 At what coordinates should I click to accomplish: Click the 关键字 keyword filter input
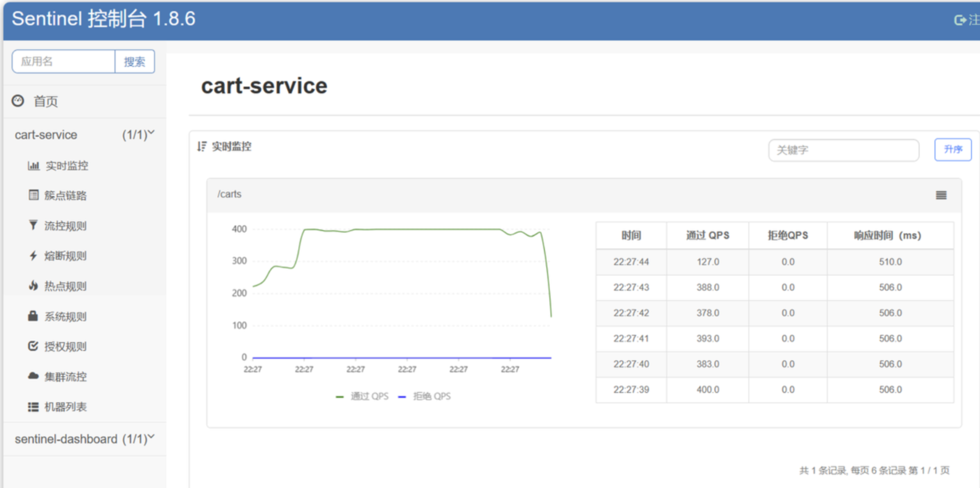[x=843, y=150]
